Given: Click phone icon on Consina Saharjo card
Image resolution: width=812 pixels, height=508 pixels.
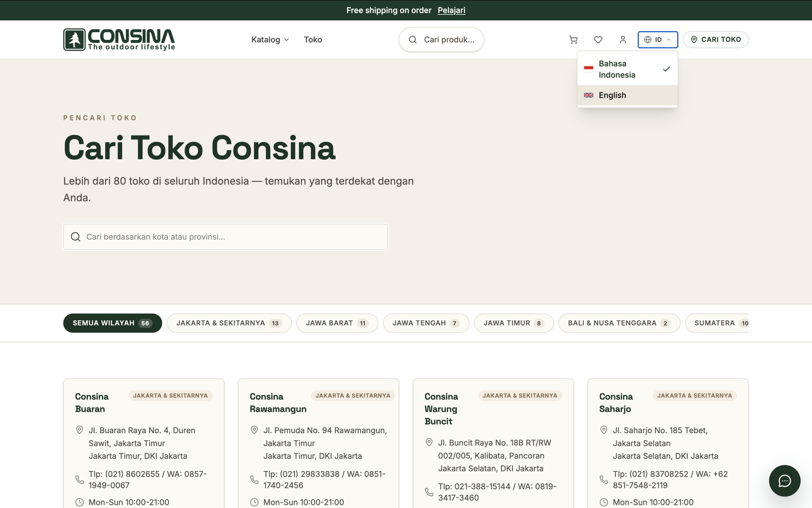Looking at the screenshot, I should 604,480.
